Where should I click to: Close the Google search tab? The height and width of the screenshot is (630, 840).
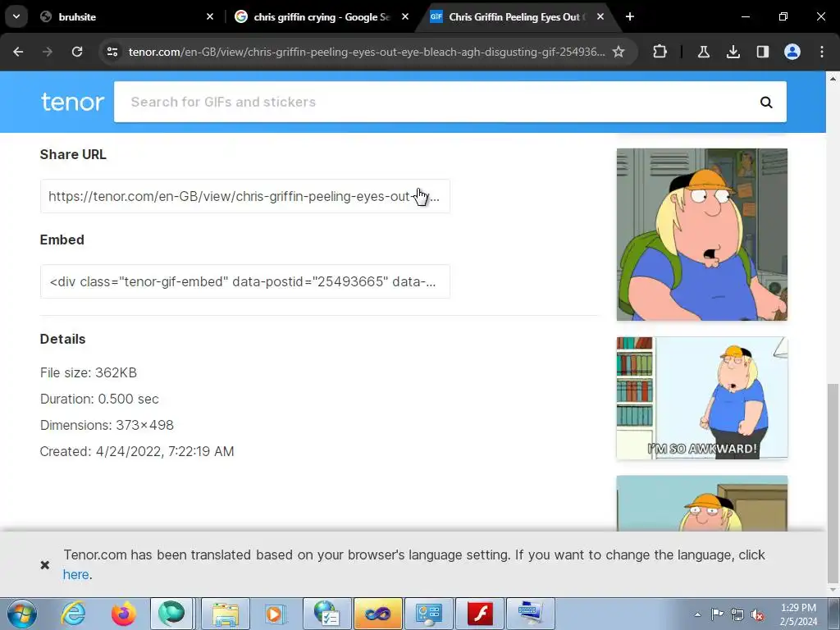click(405, 17)
